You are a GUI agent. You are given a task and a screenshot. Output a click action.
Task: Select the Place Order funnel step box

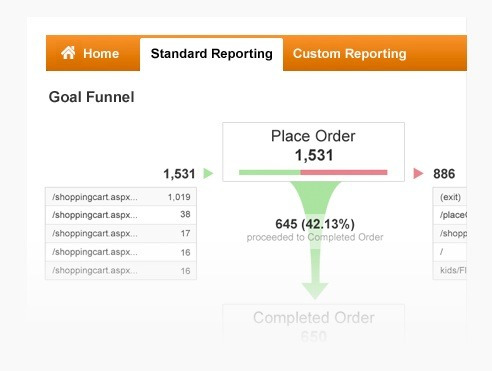(313, 152)
